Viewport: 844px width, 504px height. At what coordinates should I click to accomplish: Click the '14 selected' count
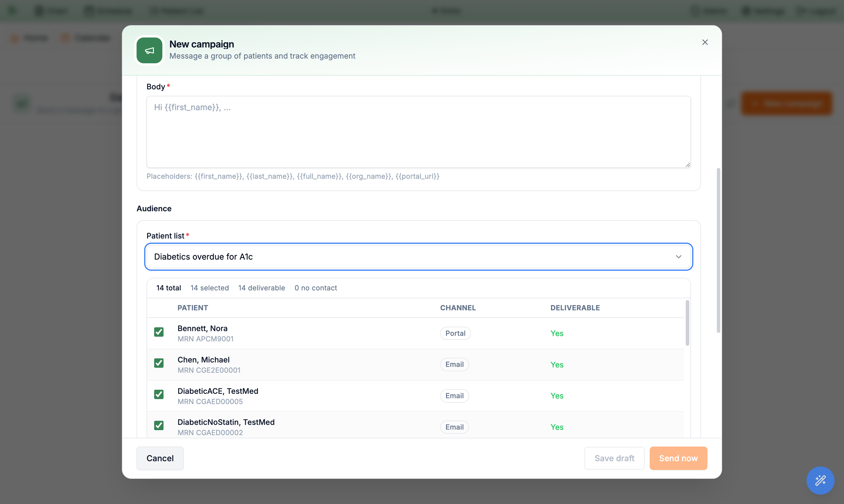tap(210, 288)
